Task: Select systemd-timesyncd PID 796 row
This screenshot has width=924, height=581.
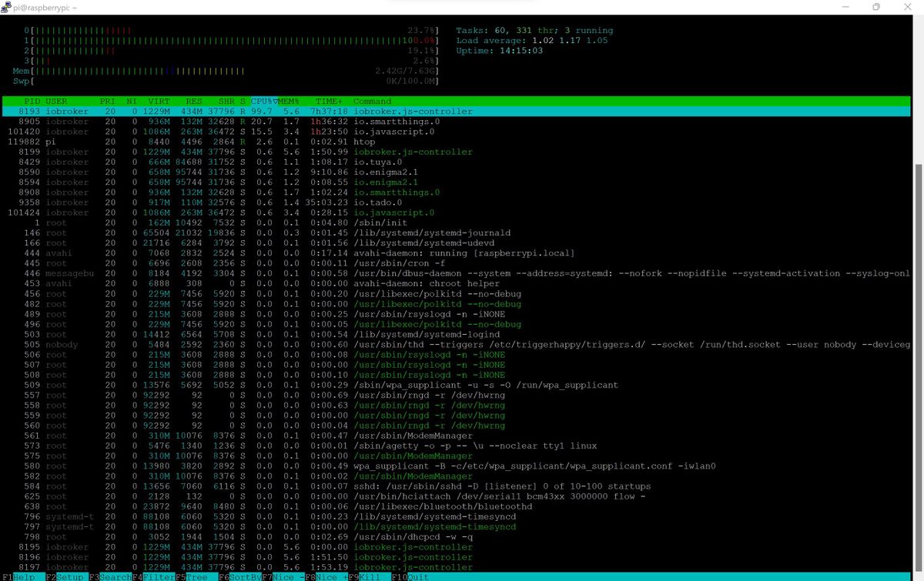Action: click(x=456, y=516)
